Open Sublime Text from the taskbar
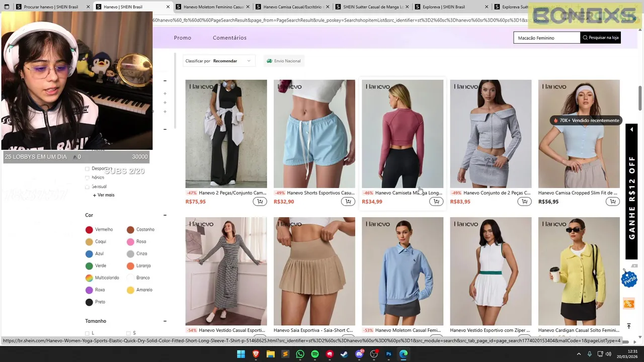 285,354
